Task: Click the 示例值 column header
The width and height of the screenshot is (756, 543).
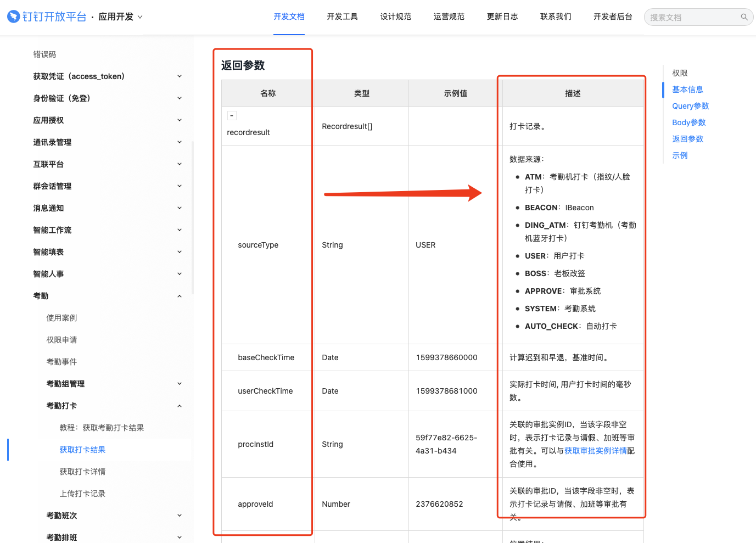Action: tap(456, 93)
